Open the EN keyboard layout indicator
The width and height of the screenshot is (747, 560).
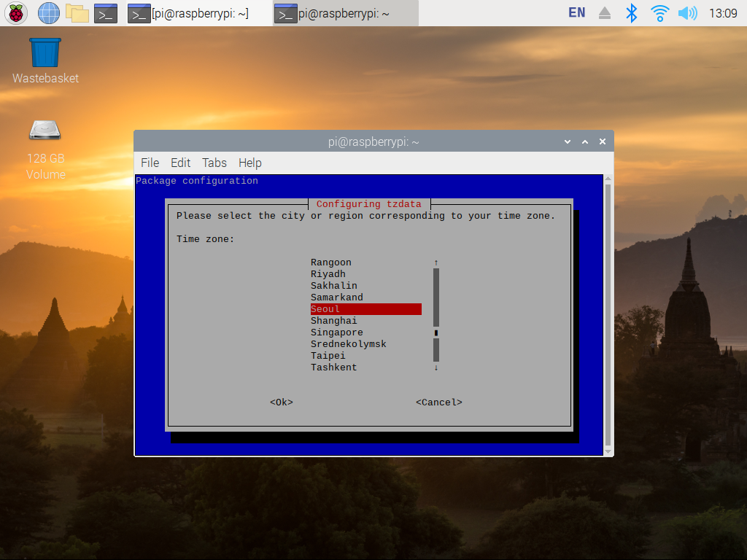click(576, 13)
